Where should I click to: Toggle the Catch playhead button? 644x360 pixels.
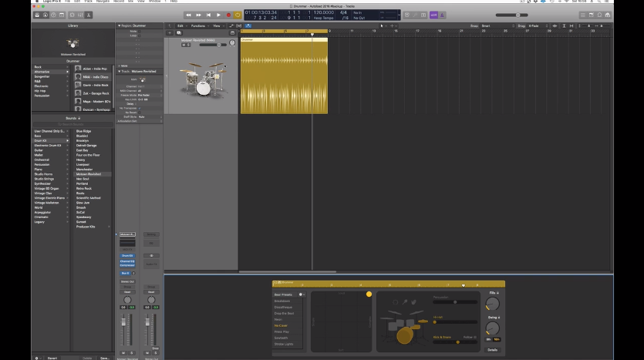248,26
